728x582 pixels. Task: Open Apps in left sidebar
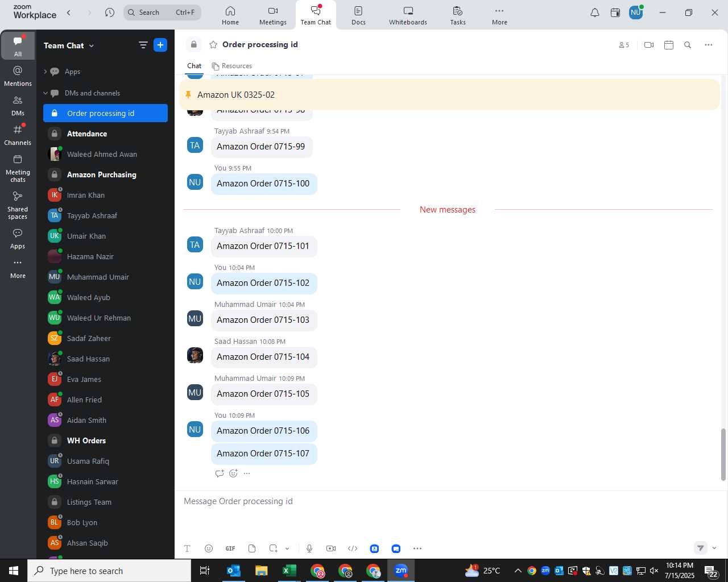(x=18, y=238)
